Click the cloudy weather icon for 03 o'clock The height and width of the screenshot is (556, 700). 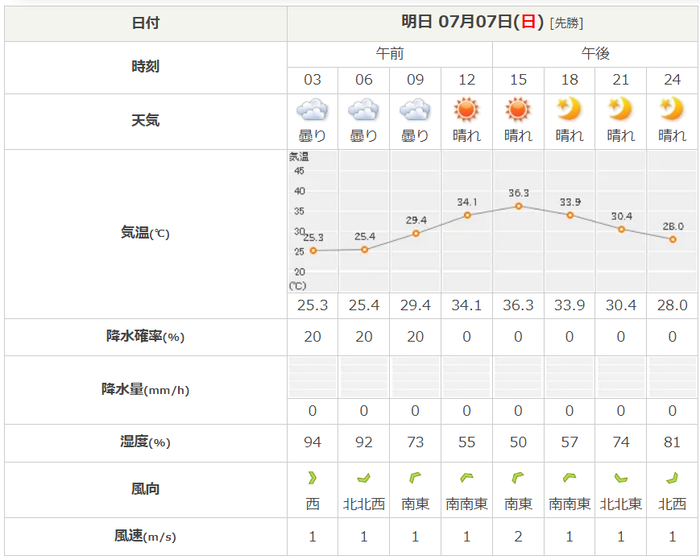pos(312,110)
